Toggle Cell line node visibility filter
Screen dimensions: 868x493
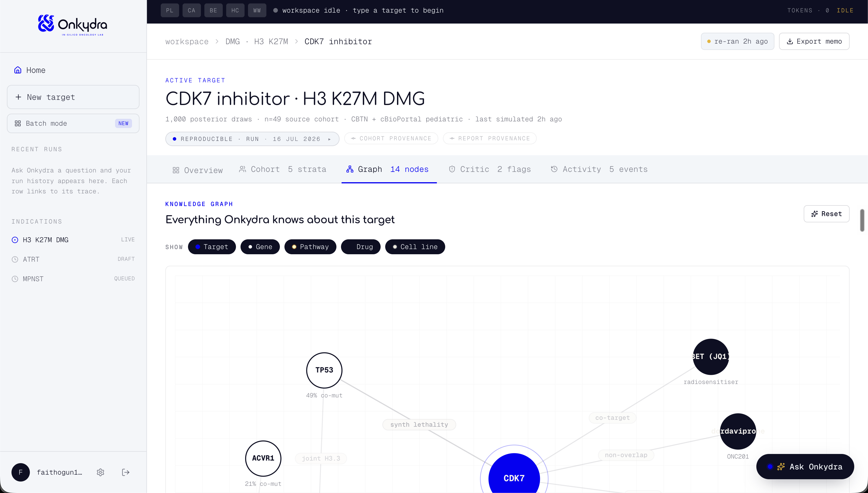coord(415,247)
